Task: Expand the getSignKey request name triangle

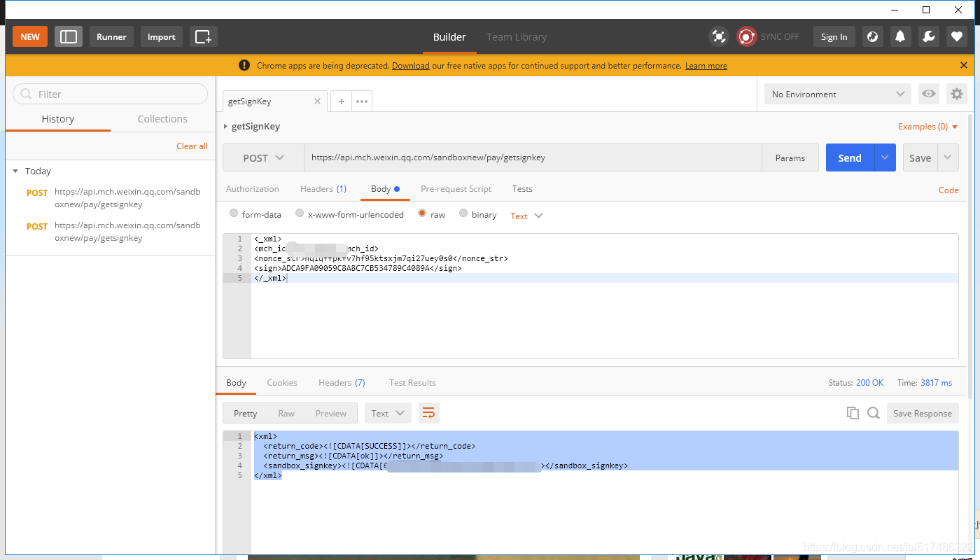Action: (x=225, y=127)
